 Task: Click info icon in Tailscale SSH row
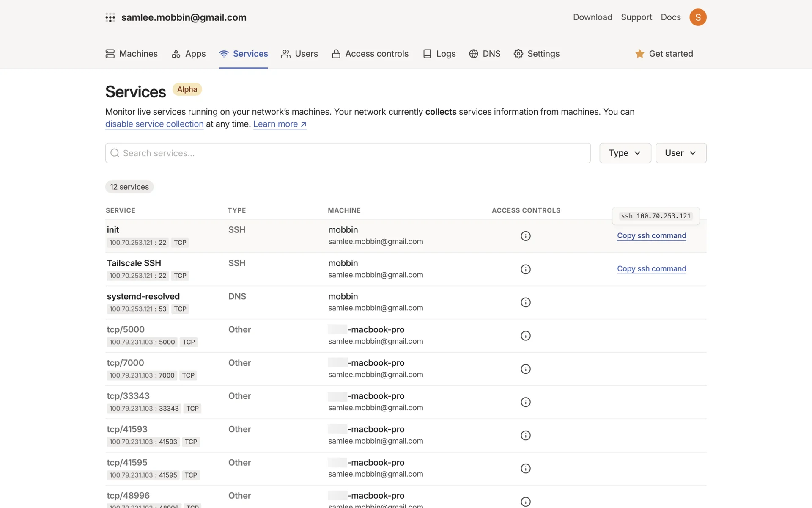(x=525, y=269)
